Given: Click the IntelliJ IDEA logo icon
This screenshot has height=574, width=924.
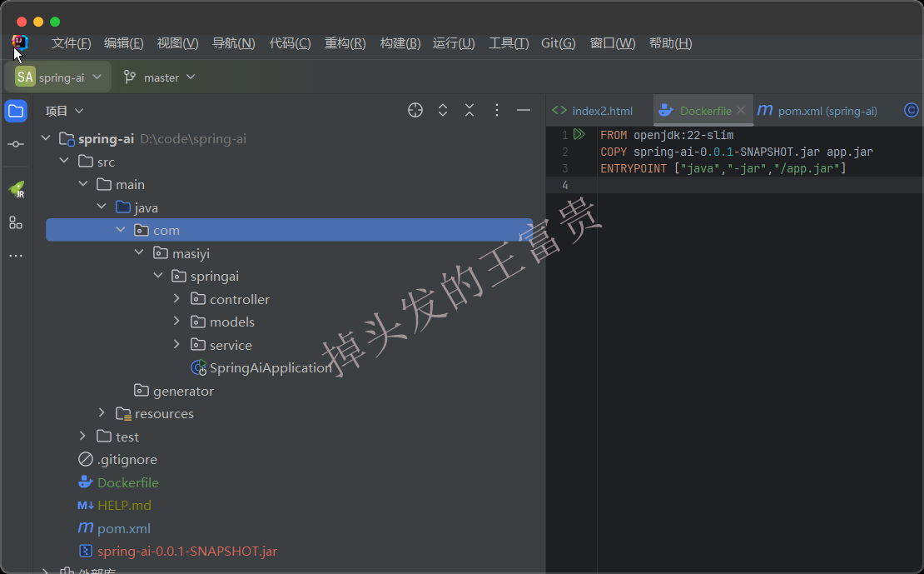Looking at the screenshot, I should tap(19, 42).
